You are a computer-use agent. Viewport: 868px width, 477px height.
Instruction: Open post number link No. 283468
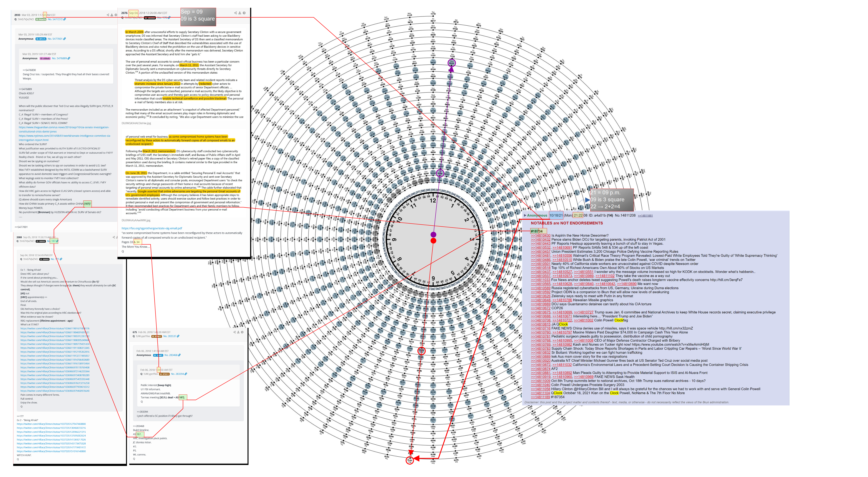(x=171, y=355)
